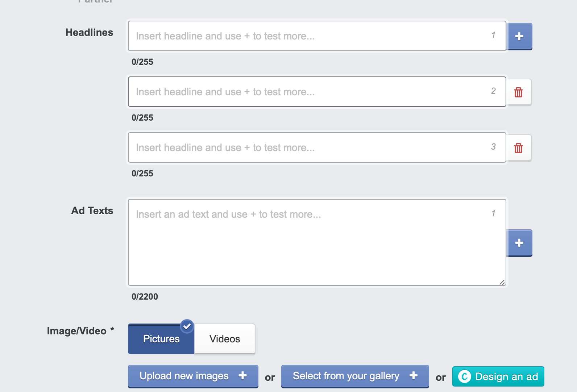Select the Pictures media option
The height and width of the screenshot is (392, 577).
[x=161, y=339]
